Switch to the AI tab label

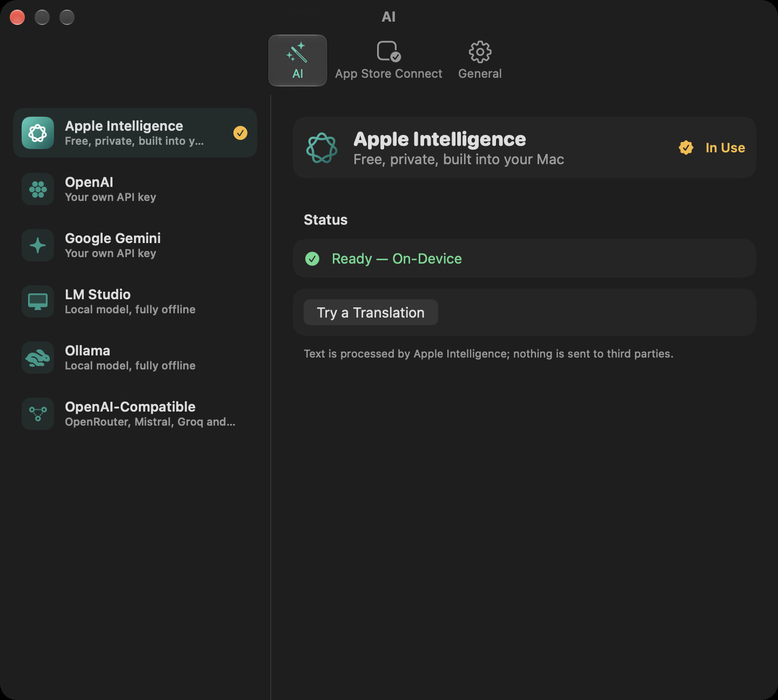298,74
